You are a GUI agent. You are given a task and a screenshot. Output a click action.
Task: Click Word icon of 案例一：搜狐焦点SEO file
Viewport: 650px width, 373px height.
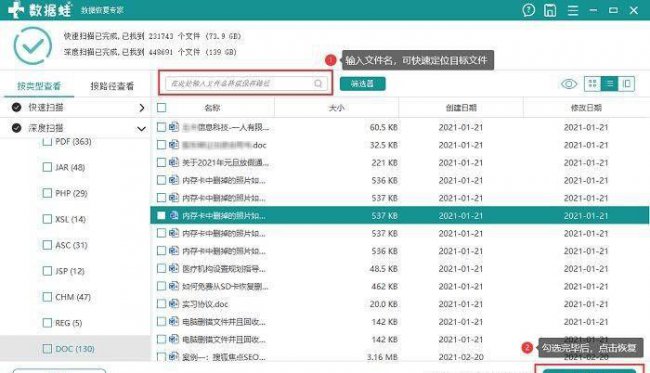[x=174, y=356]
